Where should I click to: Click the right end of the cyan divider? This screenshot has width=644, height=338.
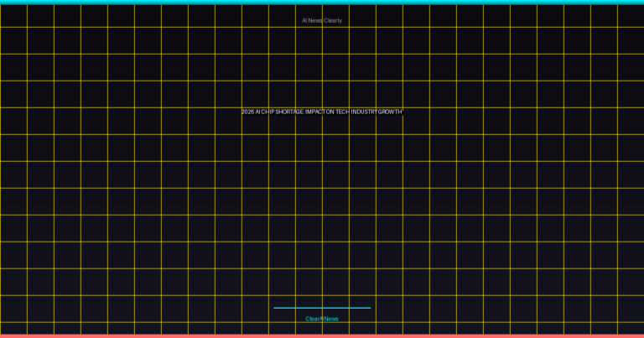pyautogui.click(x=369, y=308)
